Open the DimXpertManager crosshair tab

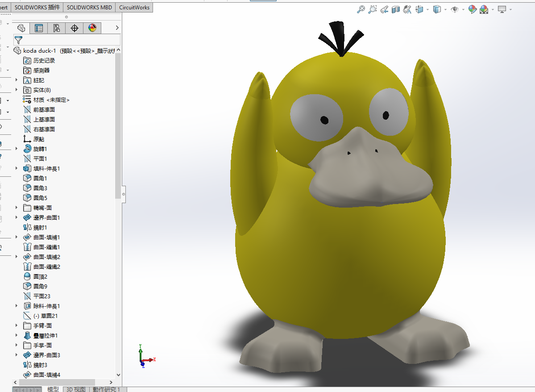(x=75, y=29)
